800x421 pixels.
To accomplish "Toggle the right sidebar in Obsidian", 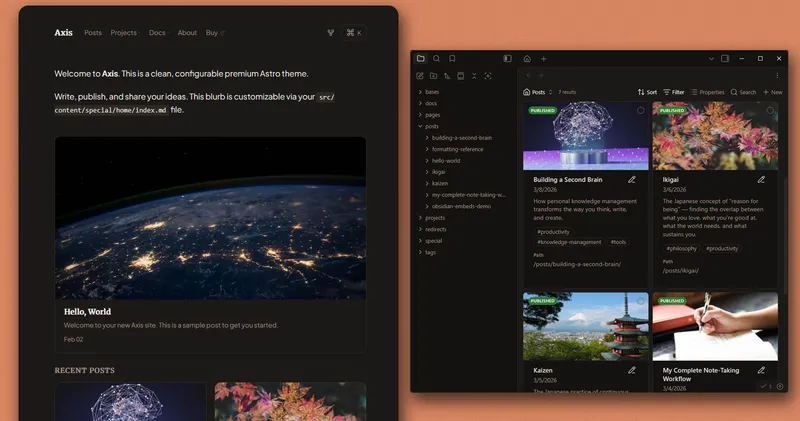I will coord(724,59).
